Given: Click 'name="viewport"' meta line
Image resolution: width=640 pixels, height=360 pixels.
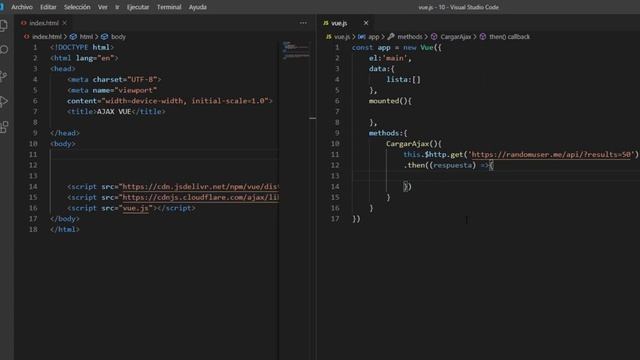Looking at the screenshot, I should pyautogui.click(x=112, y=90).
